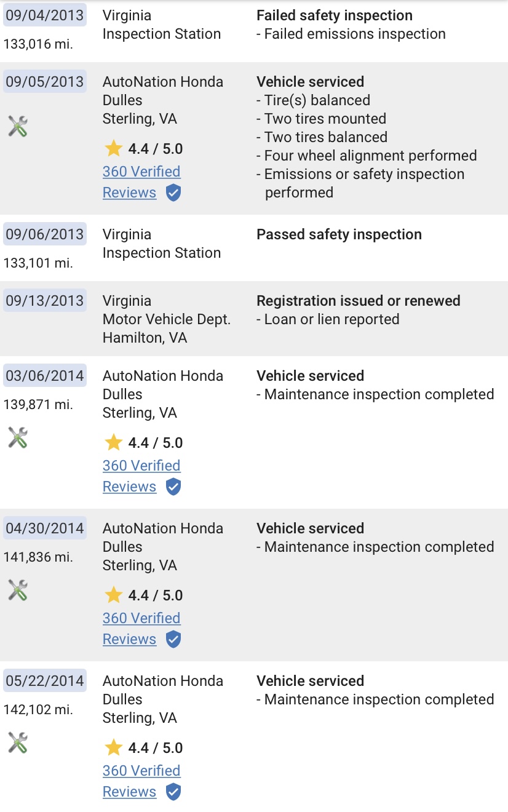This screenshot has width=508, height=812.
Task: Click the verified shield badge in the 03/06/2014 entry
Action: pyautogui.click(x=173, y=487)
